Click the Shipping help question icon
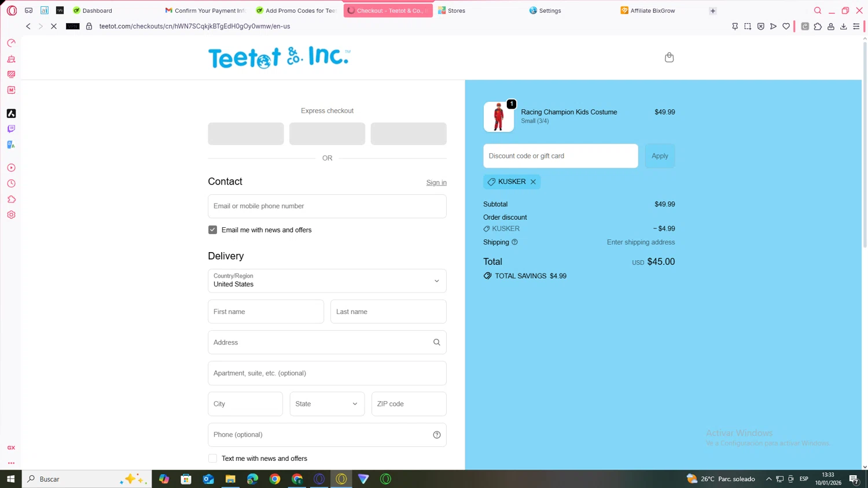Screen dimensions: 868x488 tap(514, 242)
